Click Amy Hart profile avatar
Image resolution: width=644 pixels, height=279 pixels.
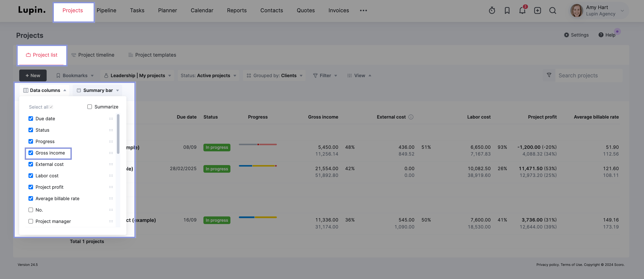pyautogui.click(x=576, y=11)
